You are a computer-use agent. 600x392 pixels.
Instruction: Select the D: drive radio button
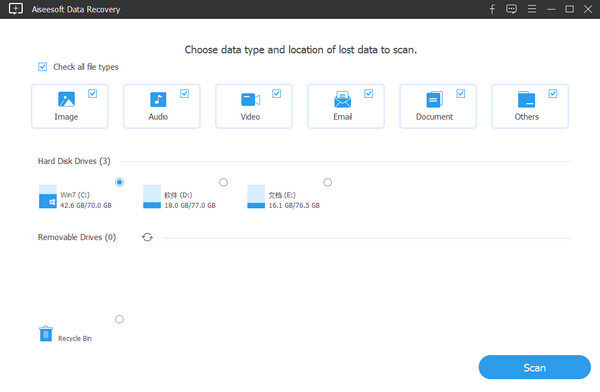(223, 182)
